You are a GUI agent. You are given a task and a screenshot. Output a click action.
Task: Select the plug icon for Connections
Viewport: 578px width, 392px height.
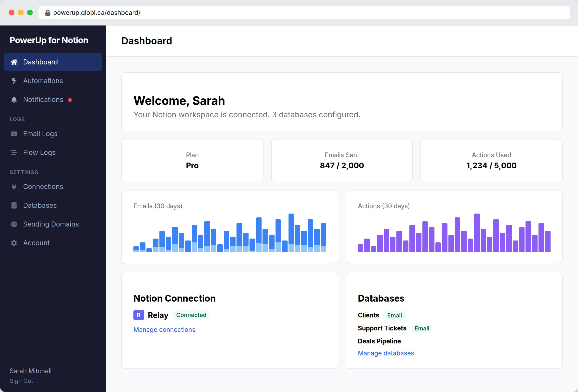[14, 187]
